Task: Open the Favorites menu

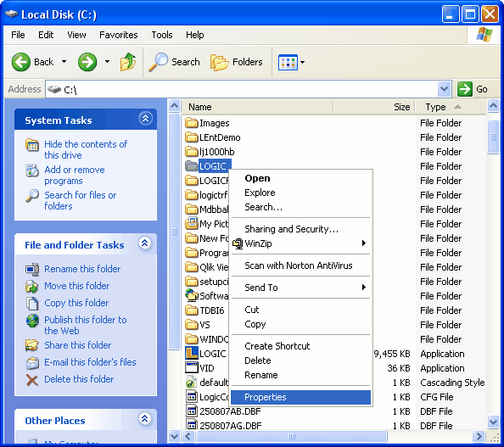Action: [x=118, y=35]
